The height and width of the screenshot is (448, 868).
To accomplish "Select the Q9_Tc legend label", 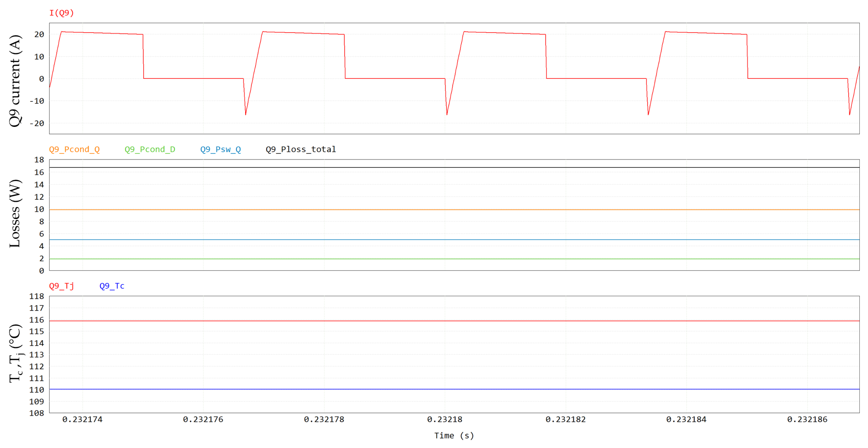I will click(x=111, y=286).
